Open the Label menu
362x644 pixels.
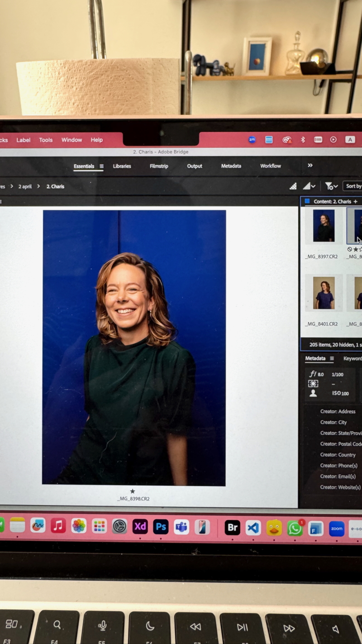point(24,140)
